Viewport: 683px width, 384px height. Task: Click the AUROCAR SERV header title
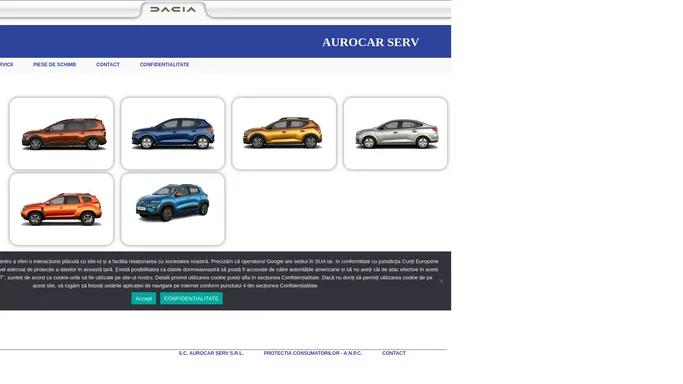[371, 42]
